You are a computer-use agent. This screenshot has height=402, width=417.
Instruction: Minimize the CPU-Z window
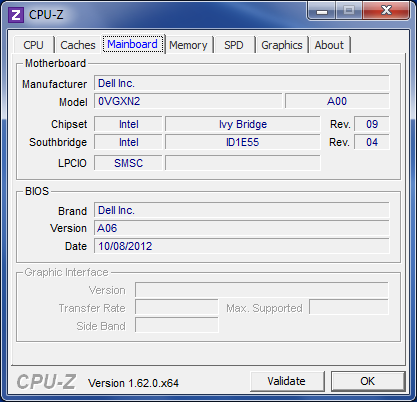point(322,11)
